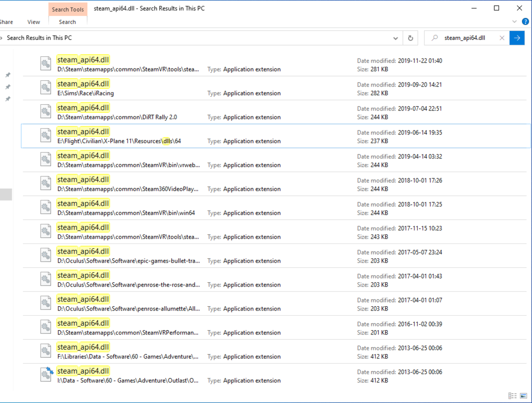
Task: Click the second pinned item pin icon
Action: click(x=8, y=87)
